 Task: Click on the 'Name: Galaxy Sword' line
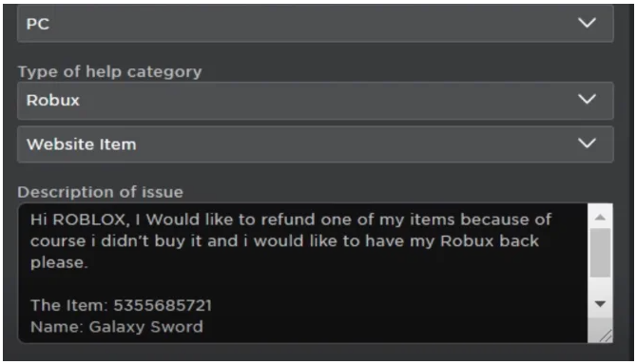pyautogui.click(x=117, y=327)
